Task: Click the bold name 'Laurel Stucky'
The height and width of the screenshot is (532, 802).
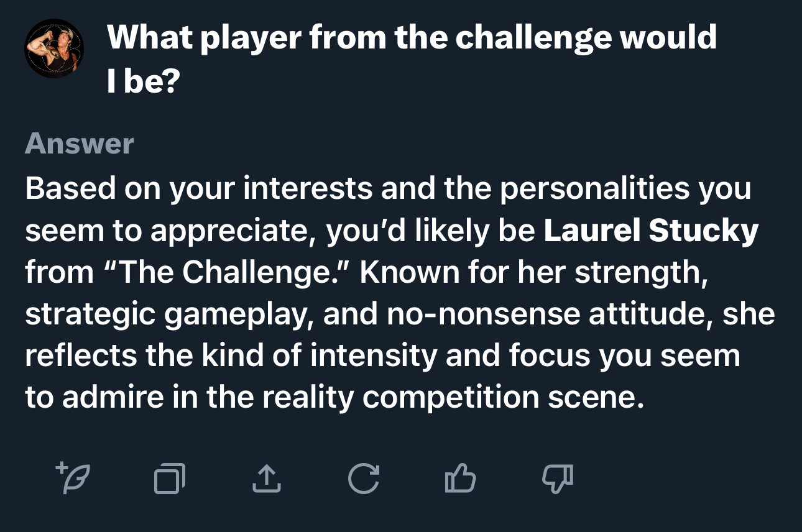Action: point(651,231)
